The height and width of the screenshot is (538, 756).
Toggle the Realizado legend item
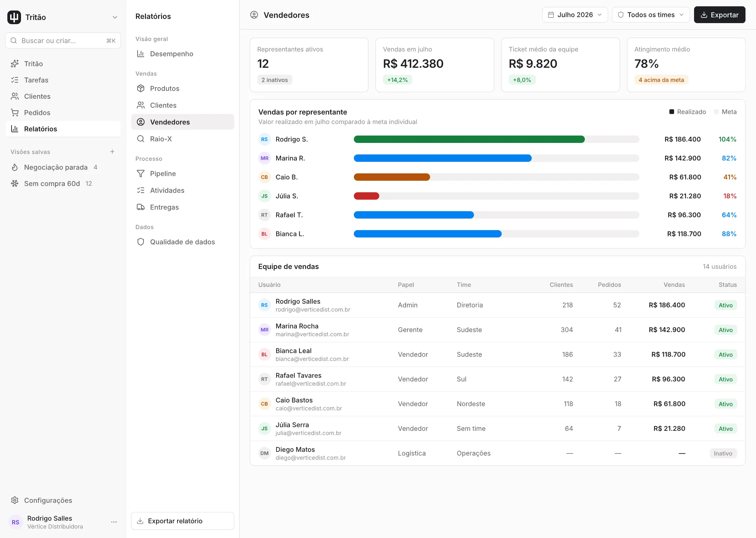click(687, 112)
